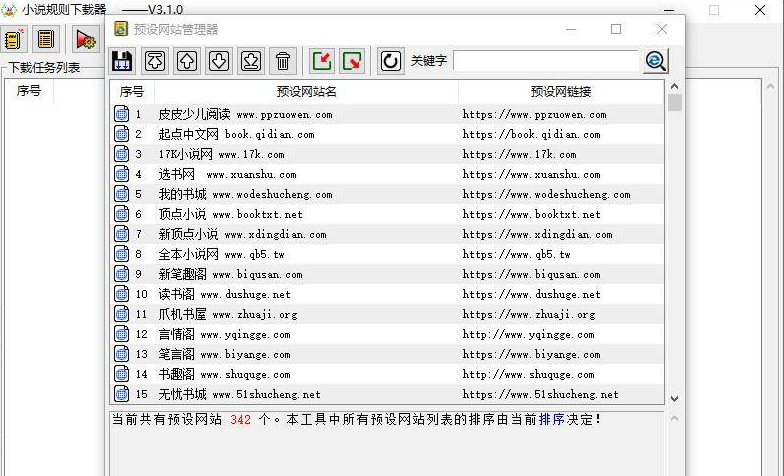The height and width of the screenshot is (476, 784).
Task: Click the export icon with red arrow
Action: point(353,61)
